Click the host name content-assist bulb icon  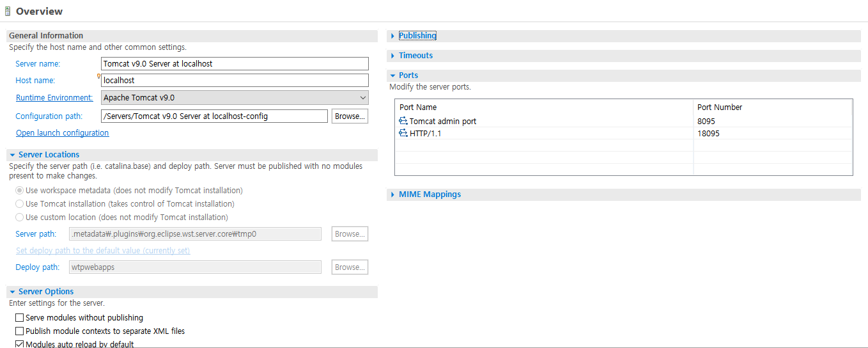click(x=99, y=76)
